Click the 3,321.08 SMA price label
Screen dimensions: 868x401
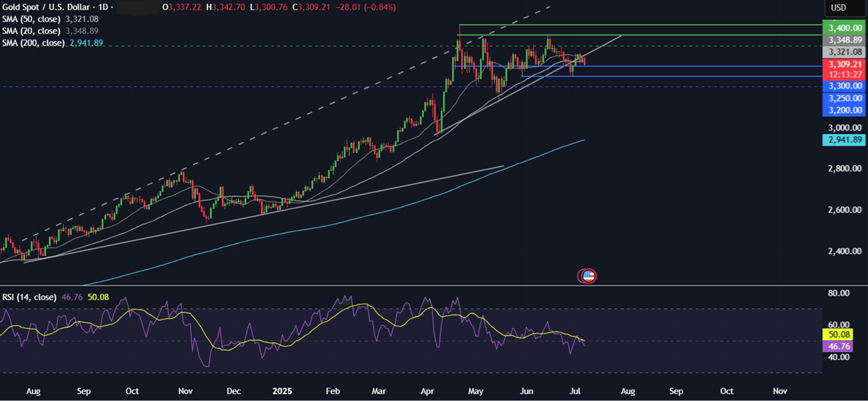[842, 52]
